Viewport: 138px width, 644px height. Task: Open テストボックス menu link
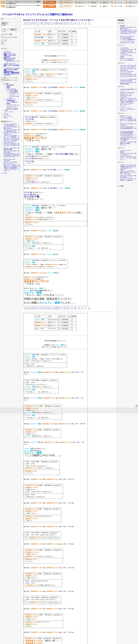[8, 116]
